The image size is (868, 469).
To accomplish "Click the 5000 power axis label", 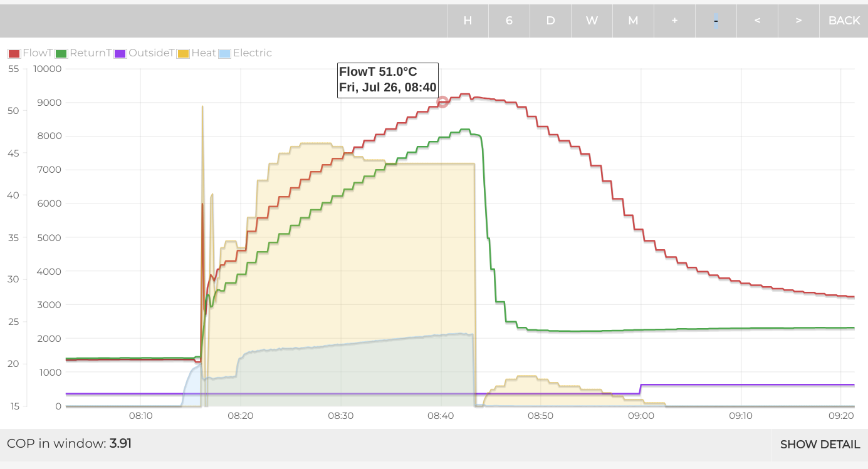I will point(50,238).
